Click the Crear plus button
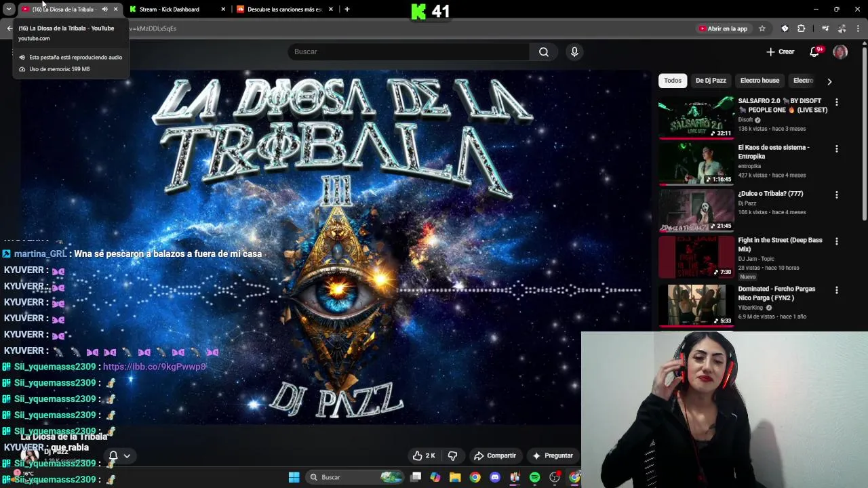The image size is (868, 488). click(x=780, y=52)
